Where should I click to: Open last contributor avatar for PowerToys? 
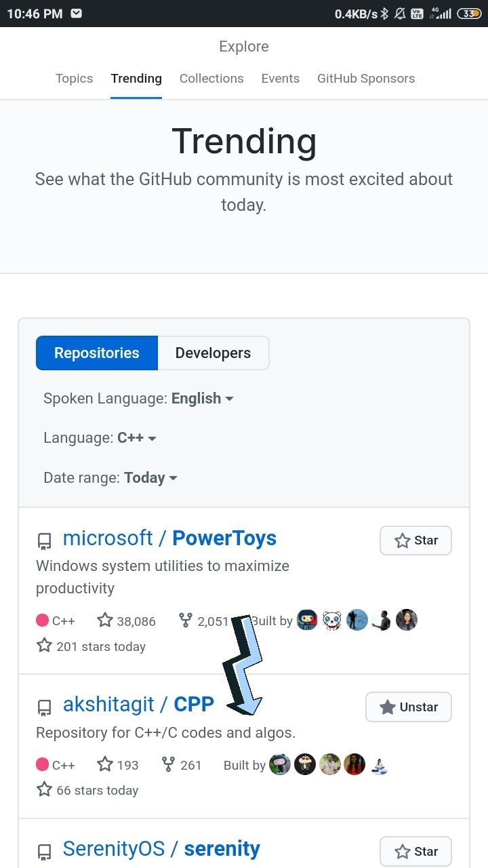point(407,620)
